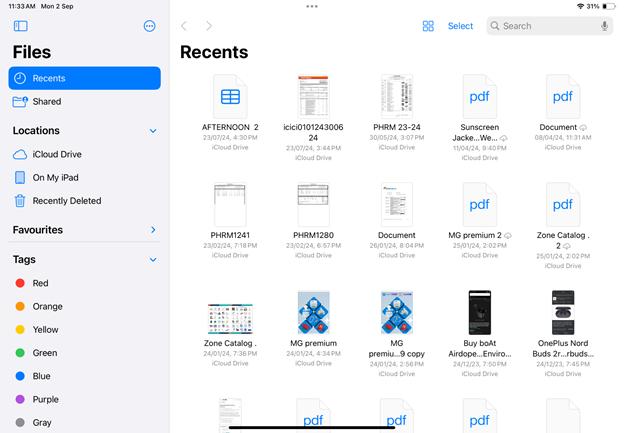Switch view using the grid icon
Viewport: 624px width, 433px height.
coord(428,26)
